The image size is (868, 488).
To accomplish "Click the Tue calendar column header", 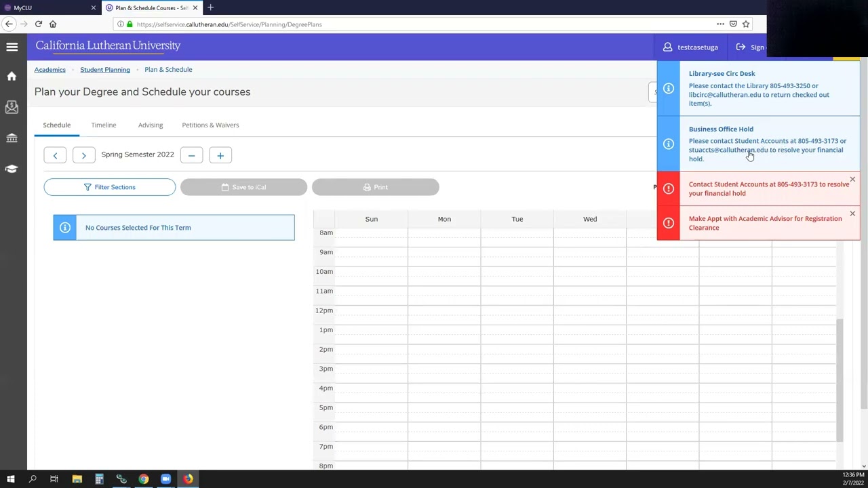I will (x=517, y=219).
